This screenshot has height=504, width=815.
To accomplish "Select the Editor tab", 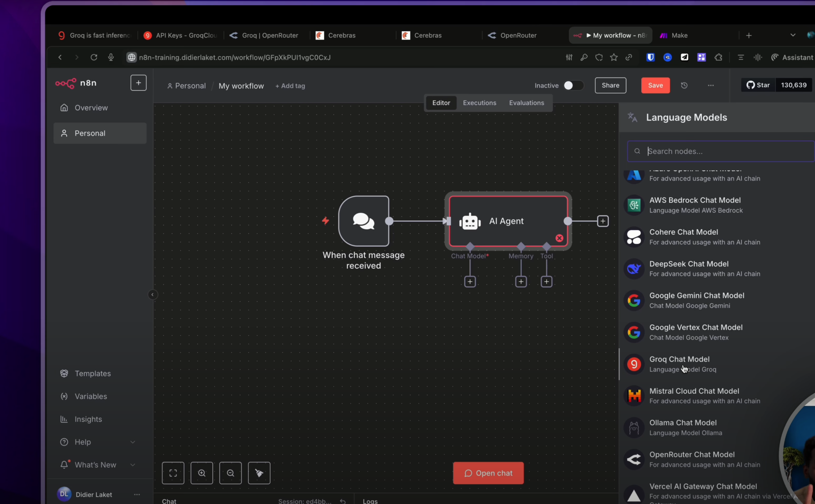I will click(441, 103).
